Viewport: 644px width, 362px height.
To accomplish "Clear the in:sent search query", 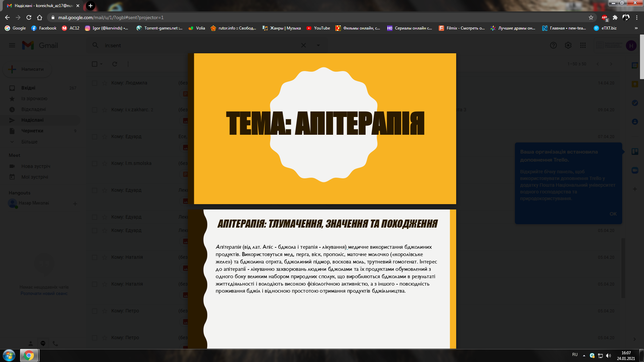I will [x=303, y=45].
